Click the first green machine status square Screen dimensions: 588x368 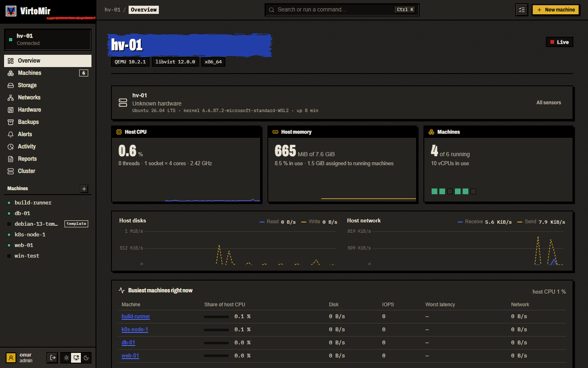pyautogui.click(x=434, y=191)
